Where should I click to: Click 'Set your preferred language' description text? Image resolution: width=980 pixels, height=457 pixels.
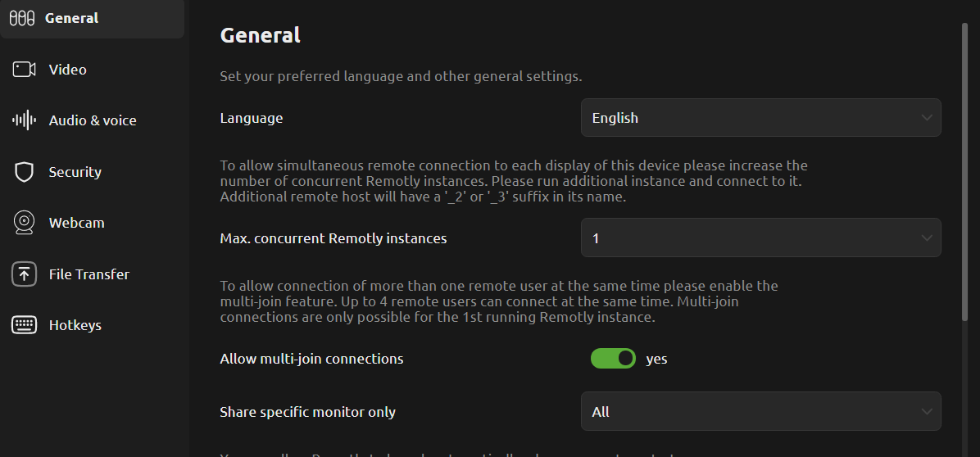click(401, 77)
